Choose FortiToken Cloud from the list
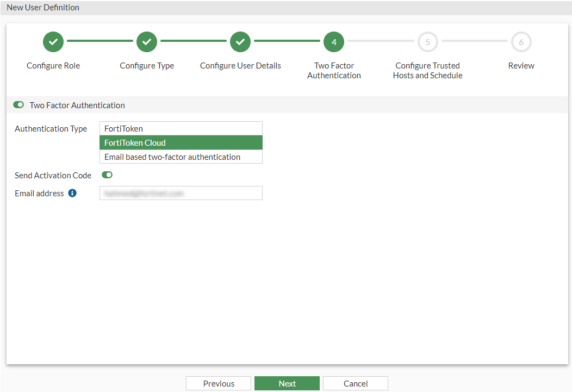This screenshot has height=392, width=572. 181,142
